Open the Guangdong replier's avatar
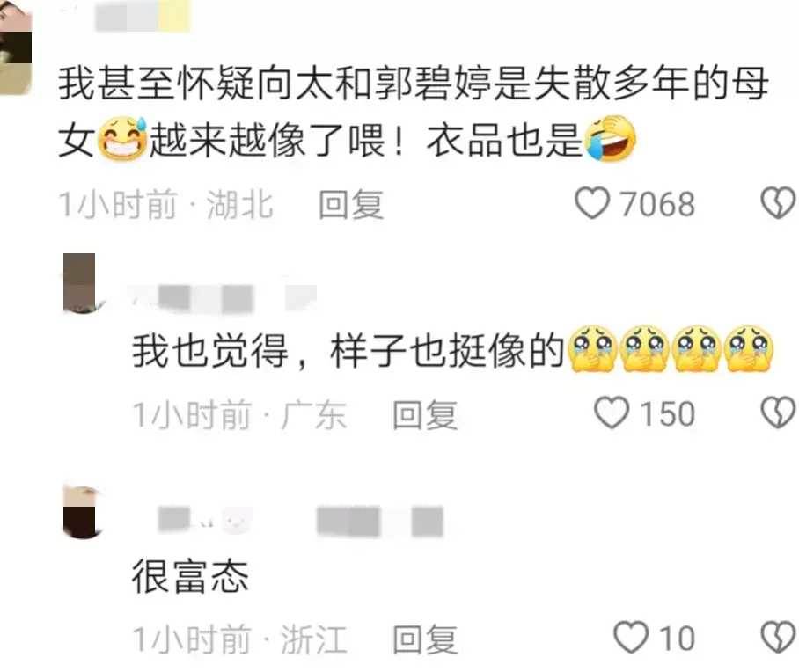 [82, 283]
